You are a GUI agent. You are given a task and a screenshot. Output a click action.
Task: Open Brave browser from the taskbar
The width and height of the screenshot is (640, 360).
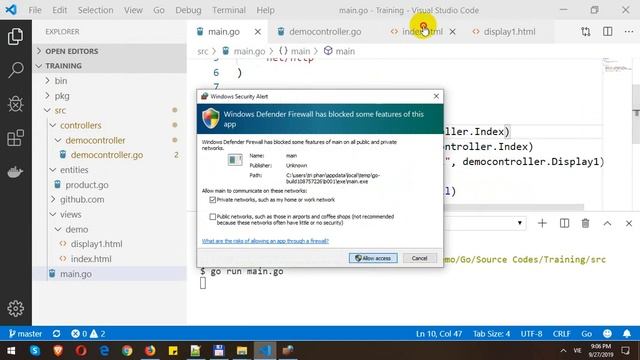tap(58, 351)
